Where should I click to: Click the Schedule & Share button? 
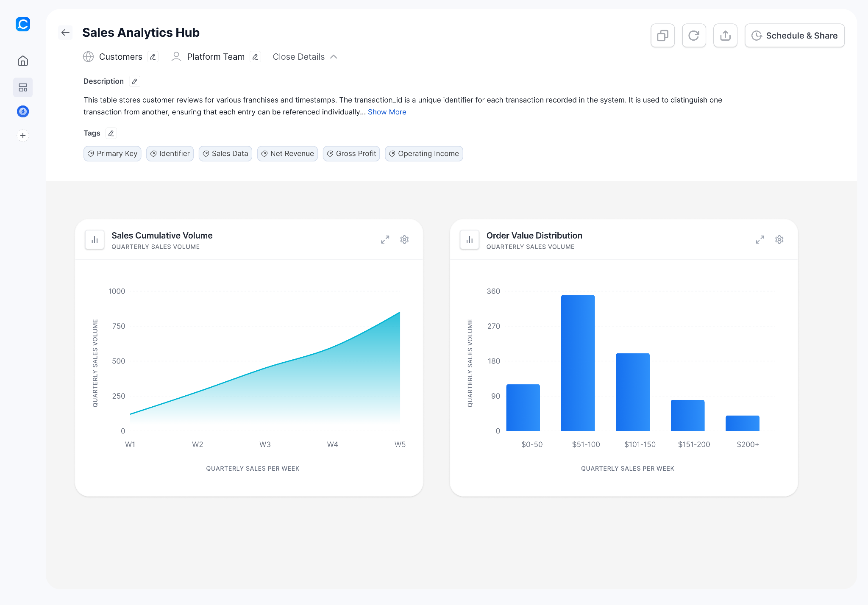[x=795, y=36]
